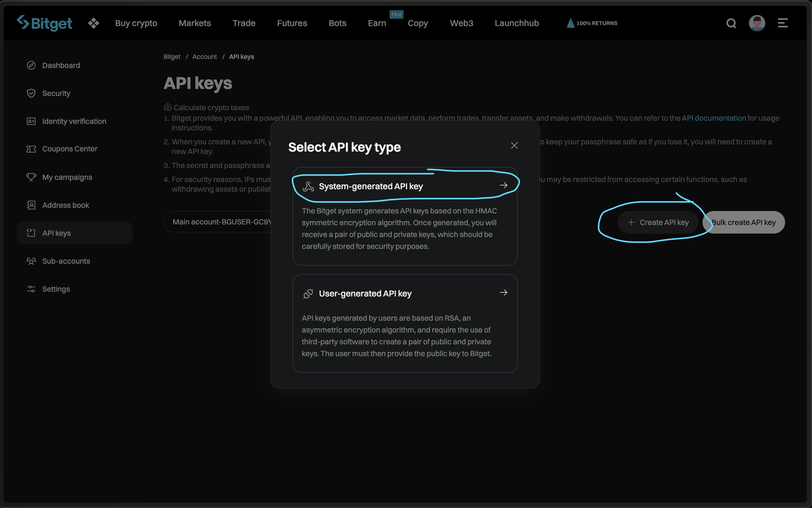Click the search magnifier icon
Viewport: 812px width, 508px height.
tap(731, 23)
